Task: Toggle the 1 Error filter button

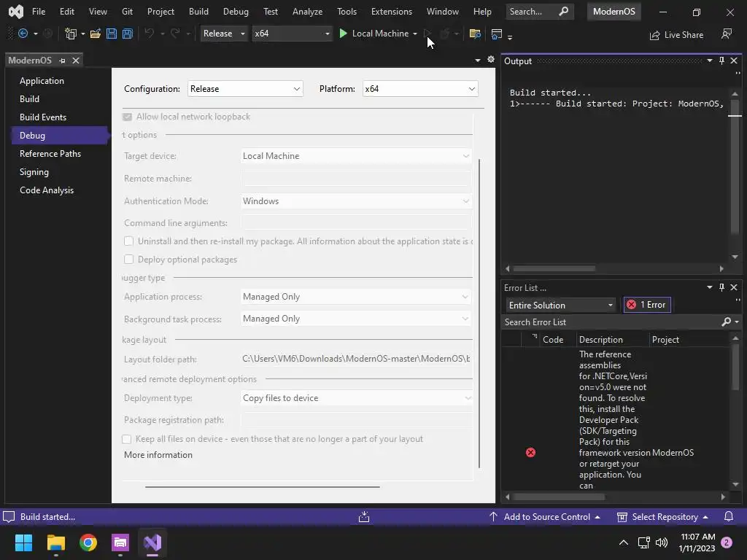Action: pos(647,305)
